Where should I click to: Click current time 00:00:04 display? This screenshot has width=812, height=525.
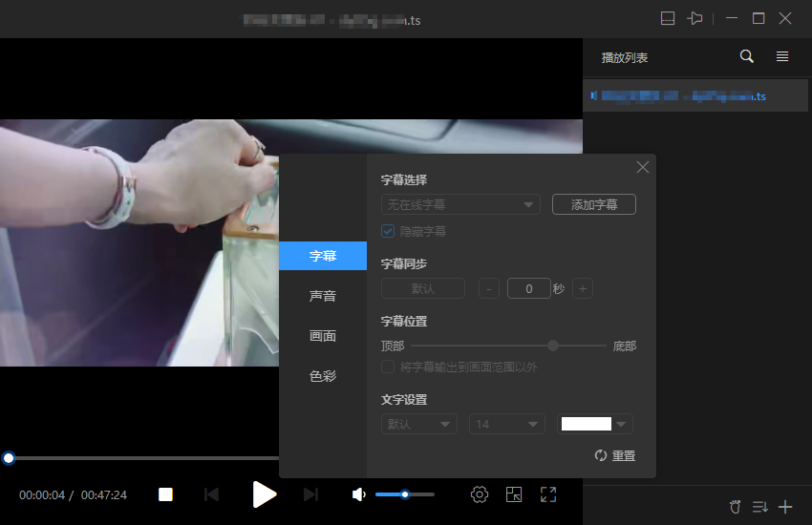coord(42,495)
